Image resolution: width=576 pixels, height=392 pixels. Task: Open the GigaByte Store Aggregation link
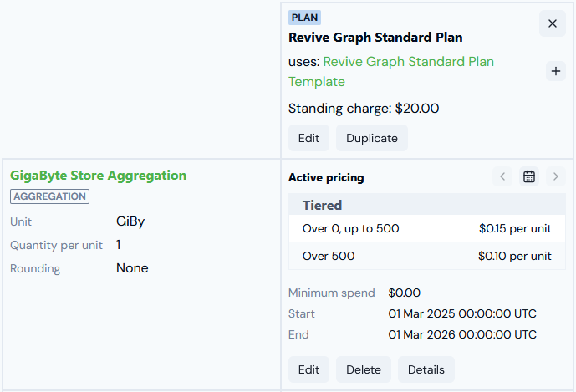(x=98, y=176)
